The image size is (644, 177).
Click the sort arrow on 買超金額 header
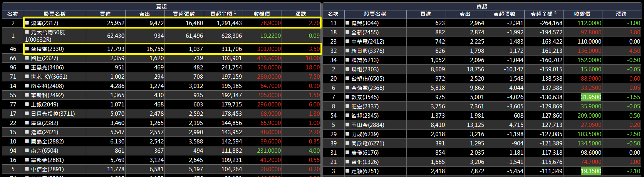click(x=235, y=13)
